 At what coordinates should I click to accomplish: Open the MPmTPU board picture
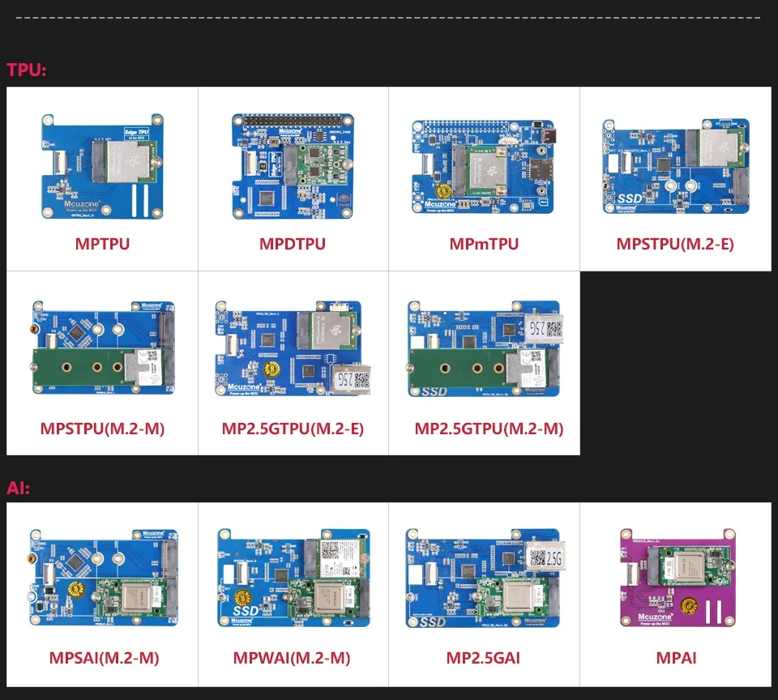(484, 168)
